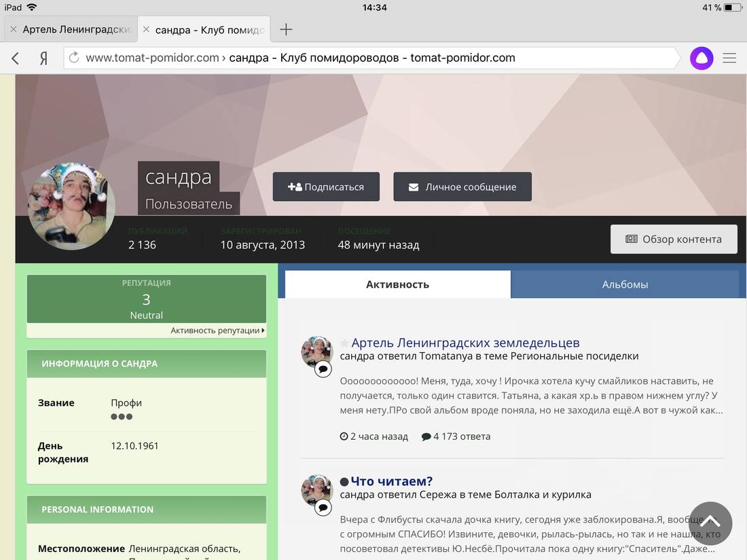Expand Активность репутации
Screen dimensions: 747x560
(x=217, y=331)
